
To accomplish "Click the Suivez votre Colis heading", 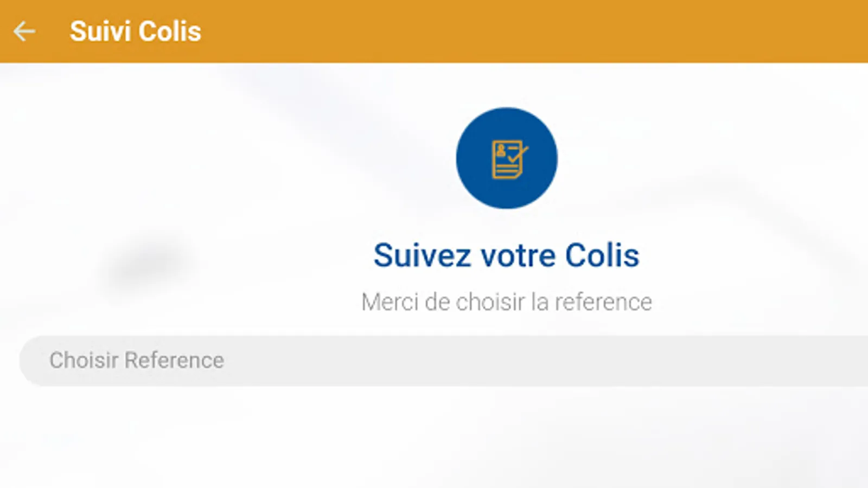I will [x=506, y=255].
